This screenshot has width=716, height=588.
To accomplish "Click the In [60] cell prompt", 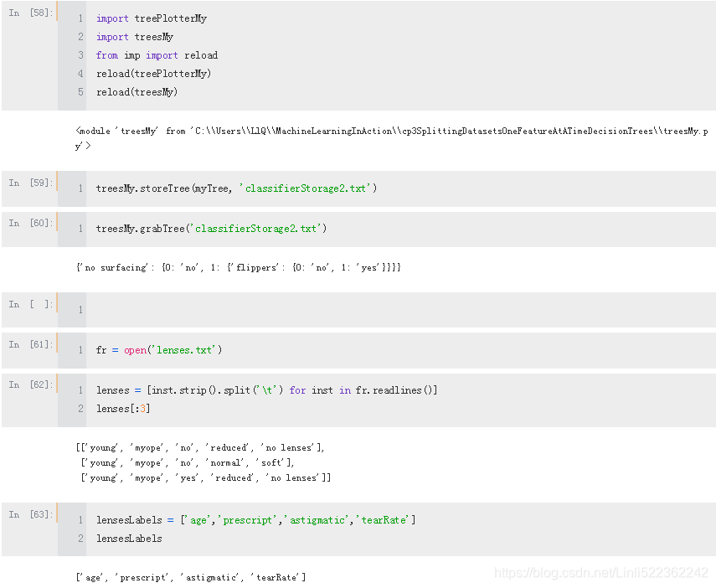I will (x=31, y=223).
